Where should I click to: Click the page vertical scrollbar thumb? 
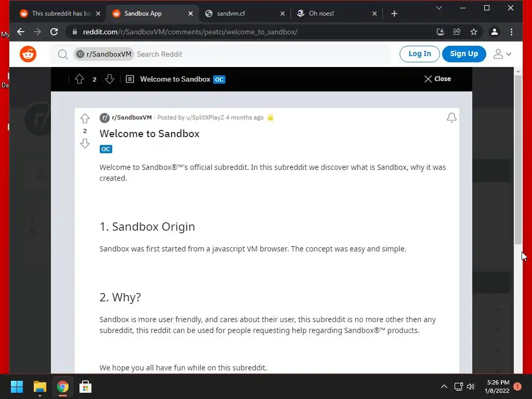518,159
